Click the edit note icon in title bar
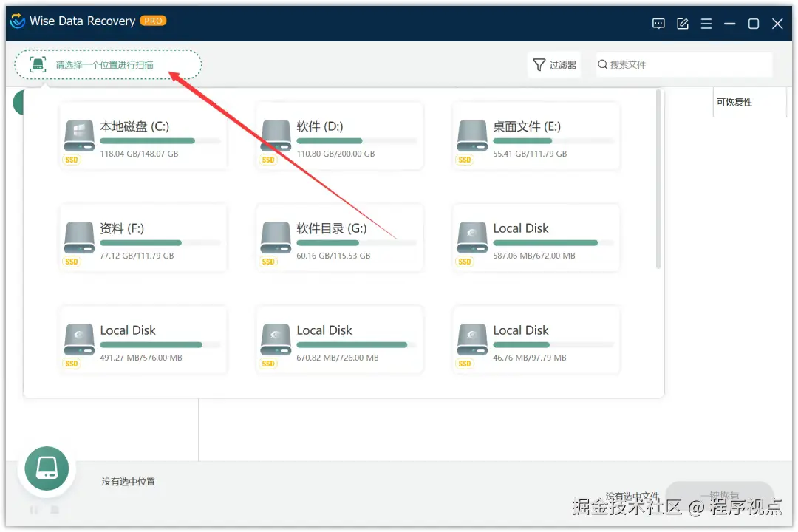798x532 pixels. pos(683,24)
